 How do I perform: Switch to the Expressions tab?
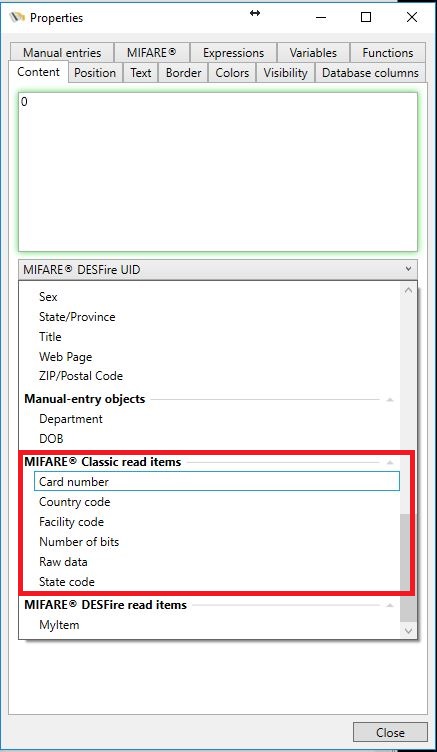click(x=233, y=53)
